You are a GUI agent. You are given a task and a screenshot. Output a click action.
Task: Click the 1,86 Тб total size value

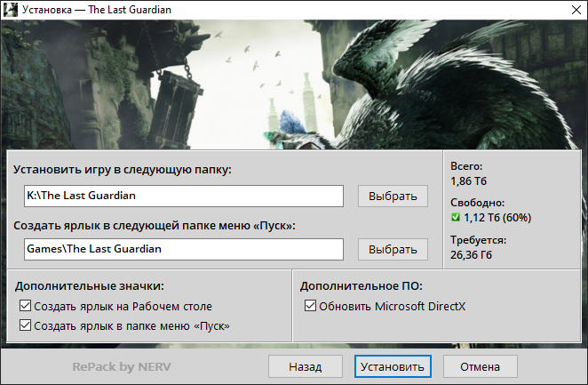point(468,181)
